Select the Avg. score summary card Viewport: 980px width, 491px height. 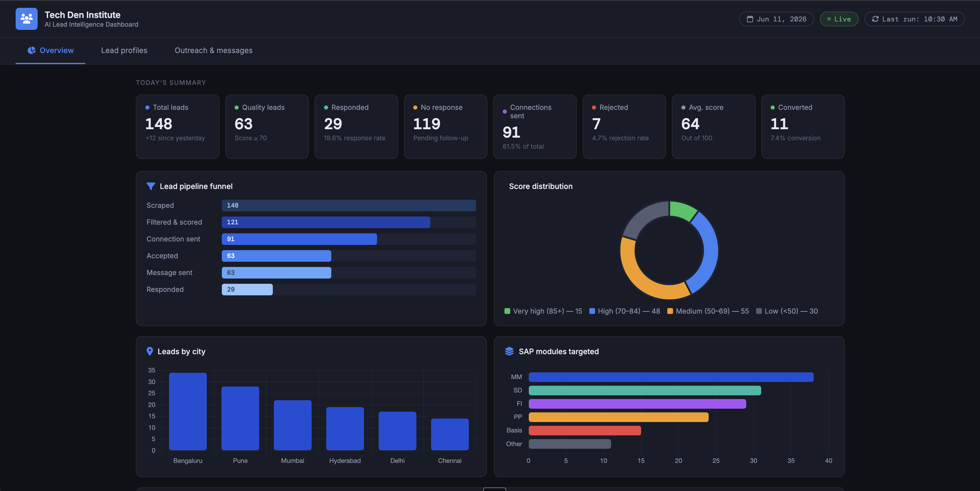pos(713,127)
